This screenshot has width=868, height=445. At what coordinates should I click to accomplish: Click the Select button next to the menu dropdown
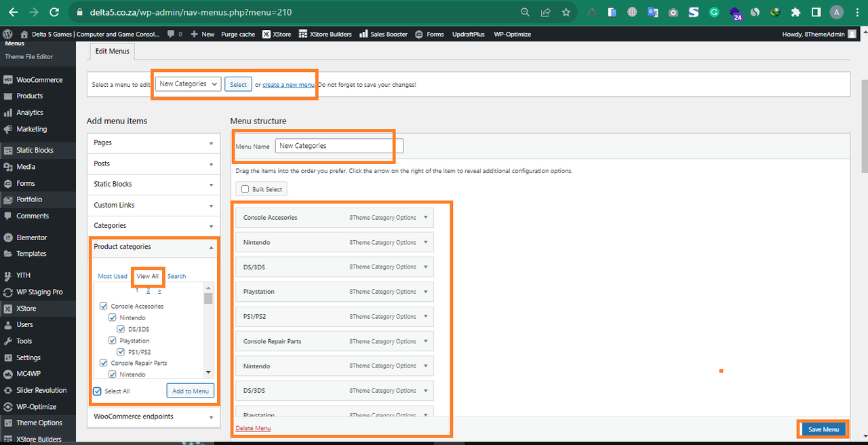click(238, 84)
